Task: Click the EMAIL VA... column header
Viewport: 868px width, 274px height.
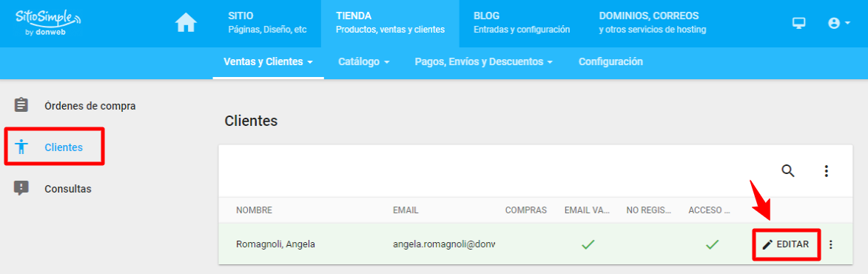Action: [x=587, y=210]
